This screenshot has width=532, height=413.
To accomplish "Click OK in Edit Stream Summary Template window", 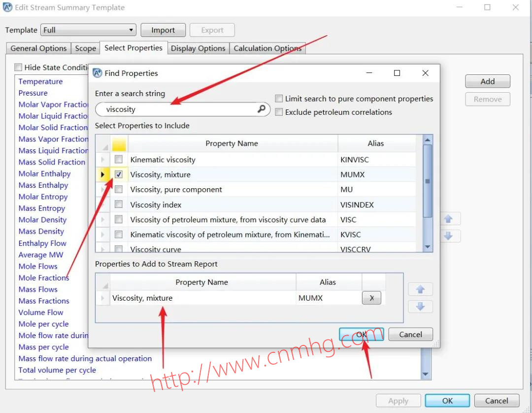I will (x=447, y=401).
